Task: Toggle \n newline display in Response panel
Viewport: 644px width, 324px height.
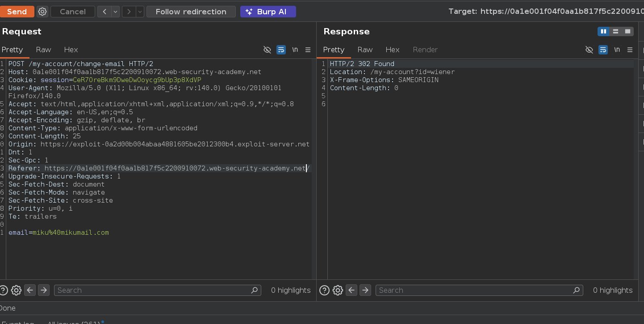Action: [617, 50]
